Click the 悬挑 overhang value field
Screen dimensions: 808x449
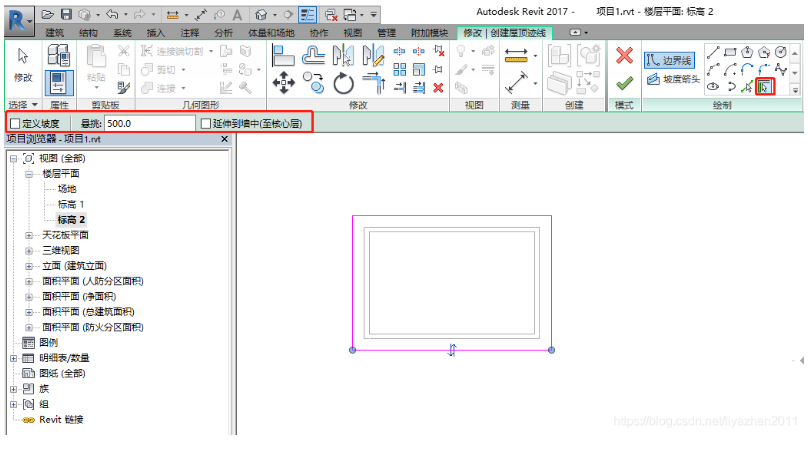[149, 124]
